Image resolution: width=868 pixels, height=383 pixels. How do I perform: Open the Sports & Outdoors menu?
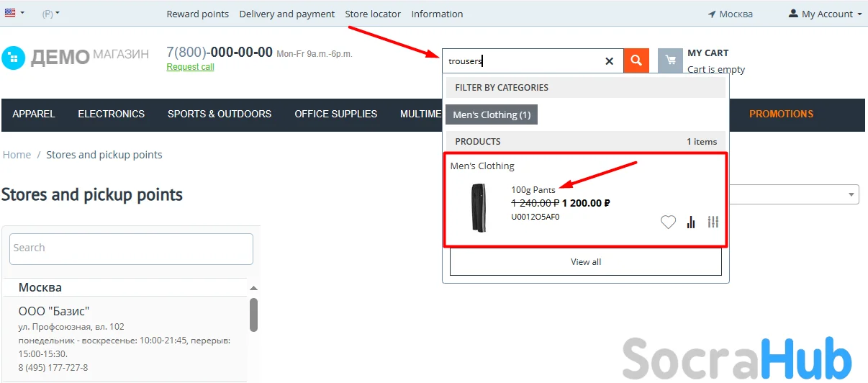(x=220, y=114)
